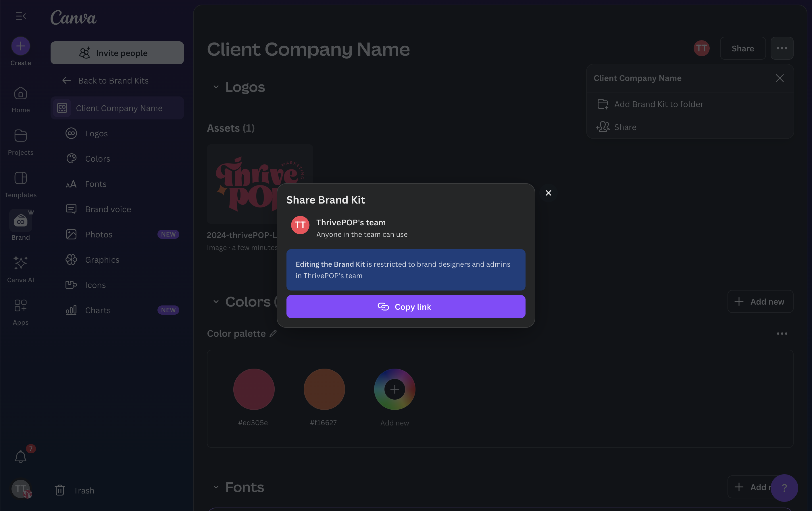Open Brand in the left rail

(21, 225)
